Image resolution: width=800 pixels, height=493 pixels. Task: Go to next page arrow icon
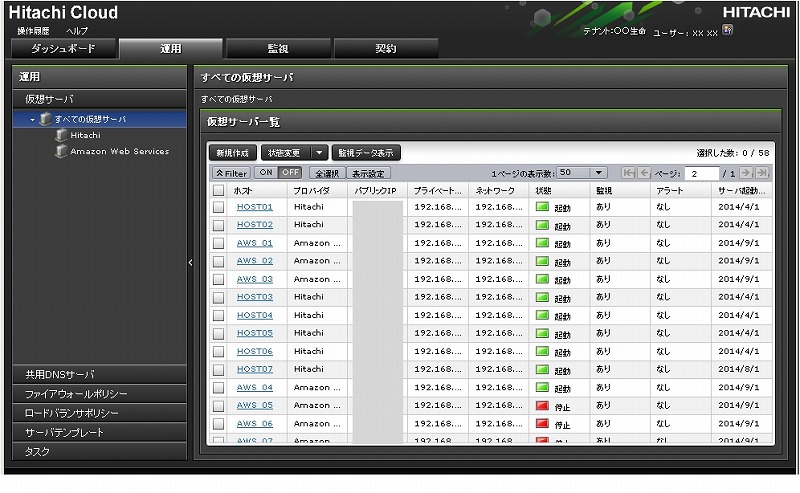pyautogui.click(x=746, y=173)
